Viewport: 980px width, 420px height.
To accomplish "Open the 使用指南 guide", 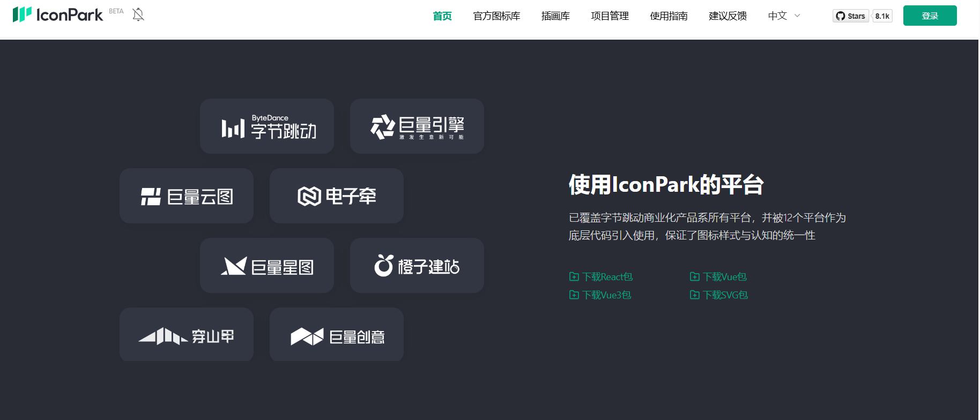I will (x=669, y=16).
